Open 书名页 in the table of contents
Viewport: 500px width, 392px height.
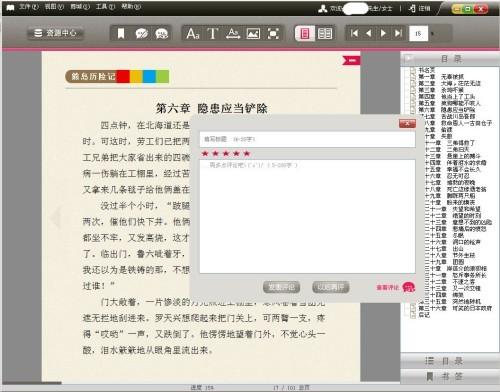[427, 70]
